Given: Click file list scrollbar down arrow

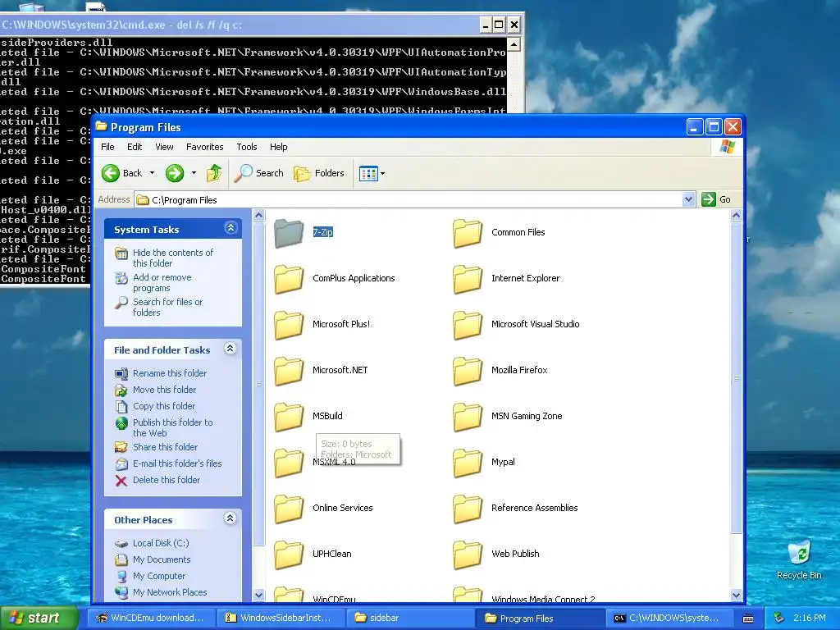Looking at the screenshot, I should (736, 595).
